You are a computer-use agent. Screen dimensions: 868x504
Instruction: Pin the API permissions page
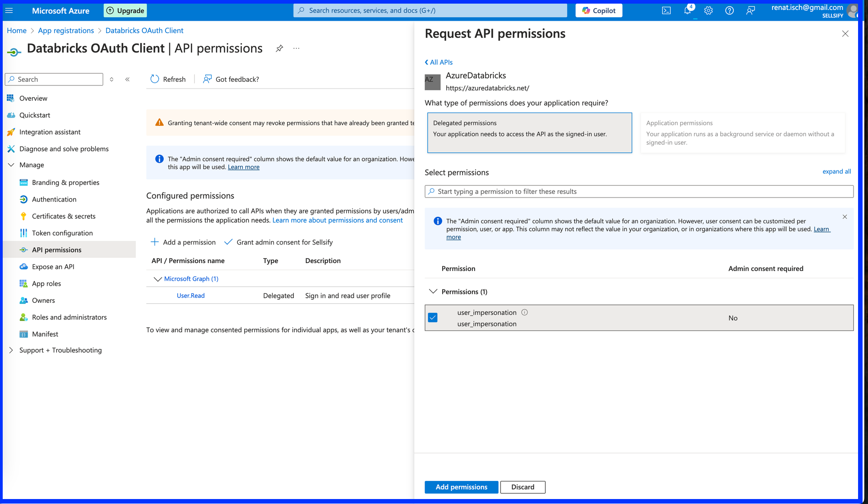point(279,48)
